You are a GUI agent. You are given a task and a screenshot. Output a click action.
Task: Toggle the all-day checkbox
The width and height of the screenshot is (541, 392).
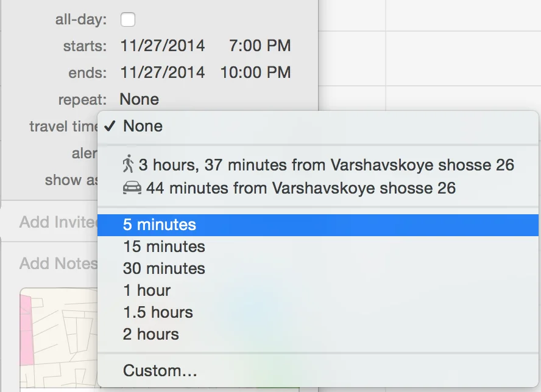pyautogui.click(x=128, y=19)
